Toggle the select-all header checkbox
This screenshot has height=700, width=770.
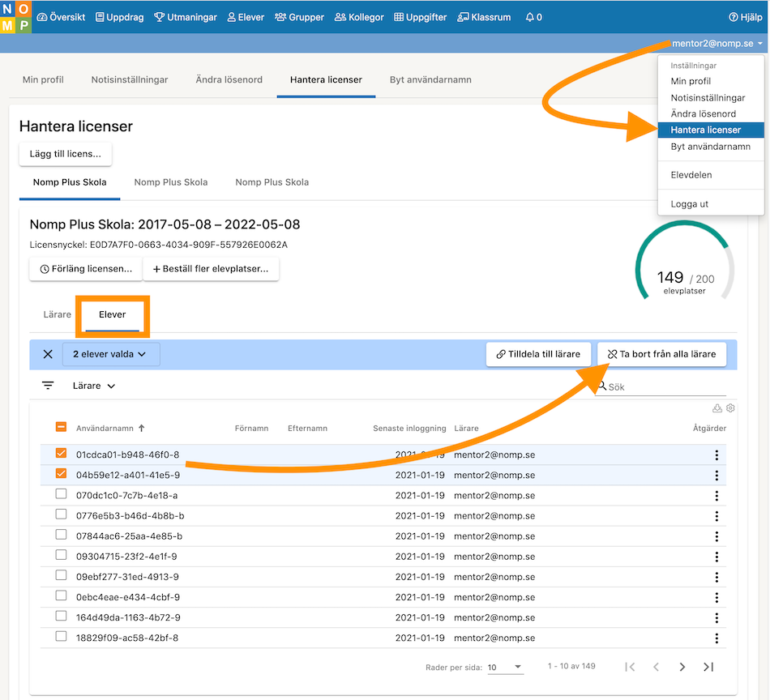[61, 427]
